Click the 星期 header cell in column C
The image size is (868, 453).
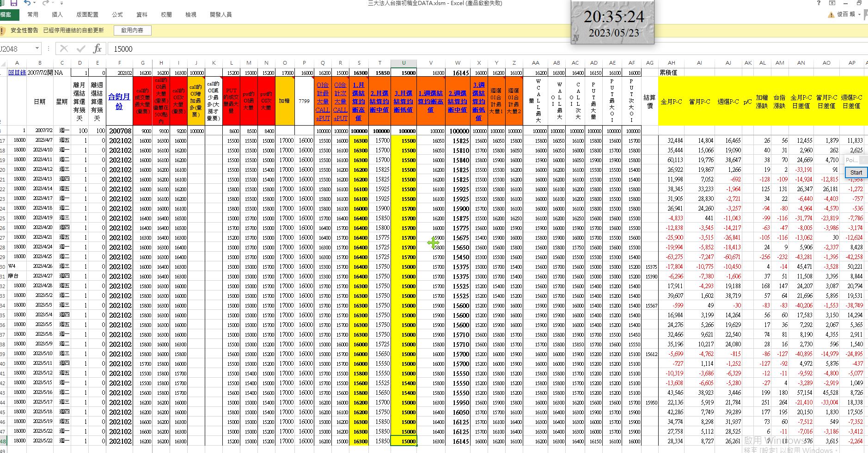click(61, 101)
